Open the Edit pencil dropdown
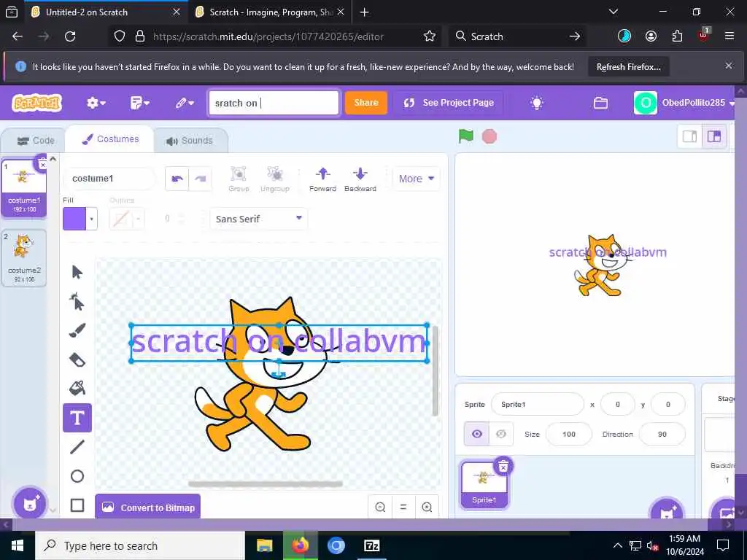Screen dimensions: 747x560 185,103
